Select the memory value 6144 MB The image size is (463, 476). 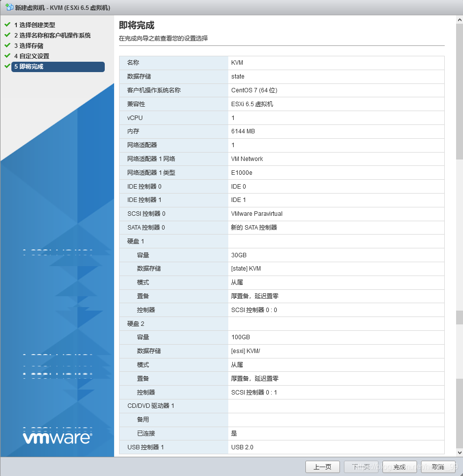243,131
